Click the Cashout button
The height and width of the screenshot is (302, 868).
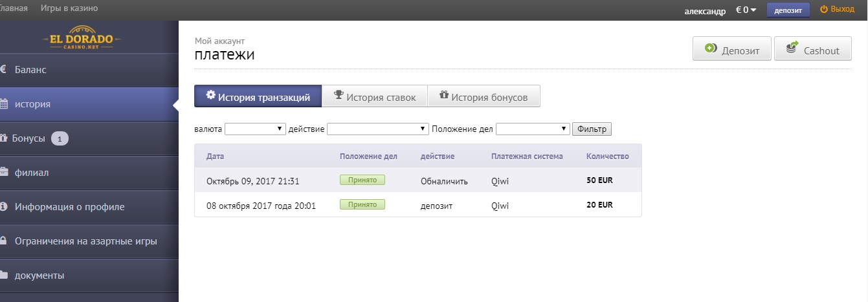812,50
